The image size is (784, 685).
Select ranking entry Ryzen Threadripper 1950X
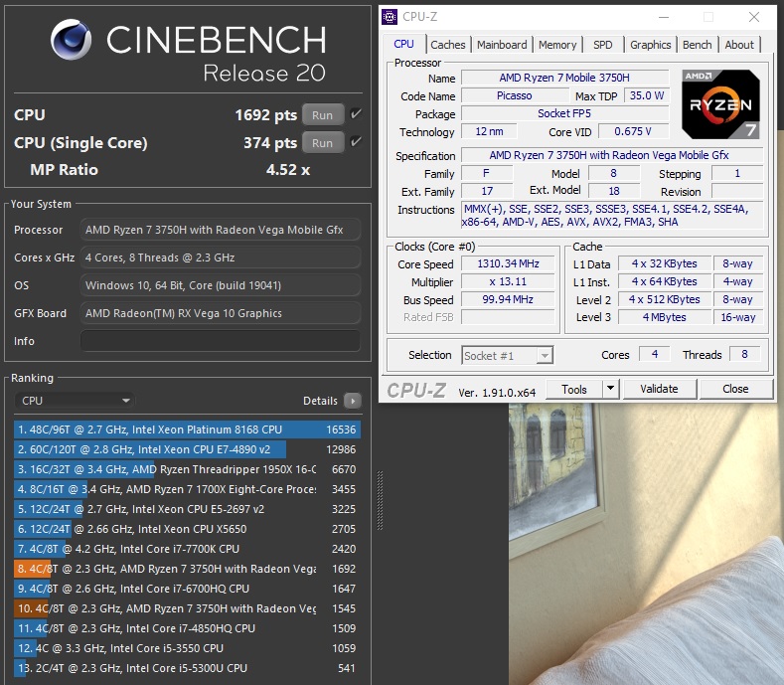click(187, 469)
